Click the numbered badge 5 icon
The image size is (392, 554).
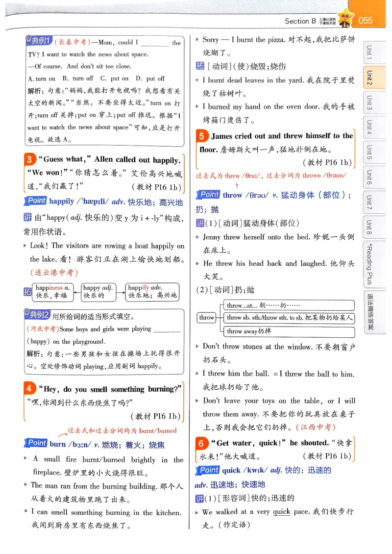[x=202, y=136]
